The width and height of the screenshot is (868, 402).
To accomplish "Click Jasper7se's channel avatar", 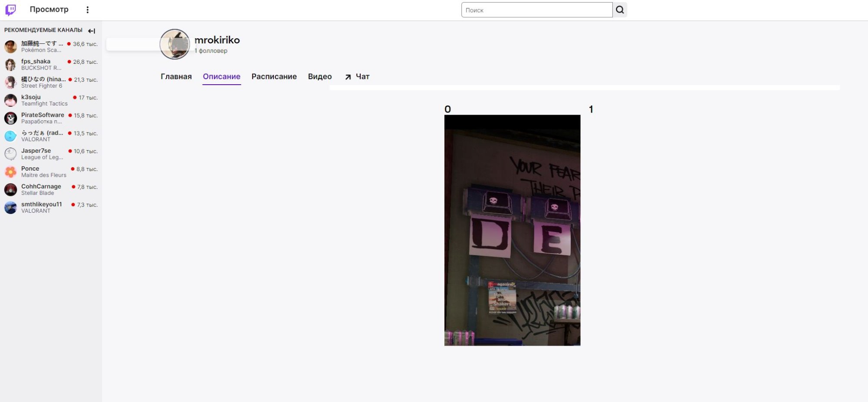I will coord(10,153).
